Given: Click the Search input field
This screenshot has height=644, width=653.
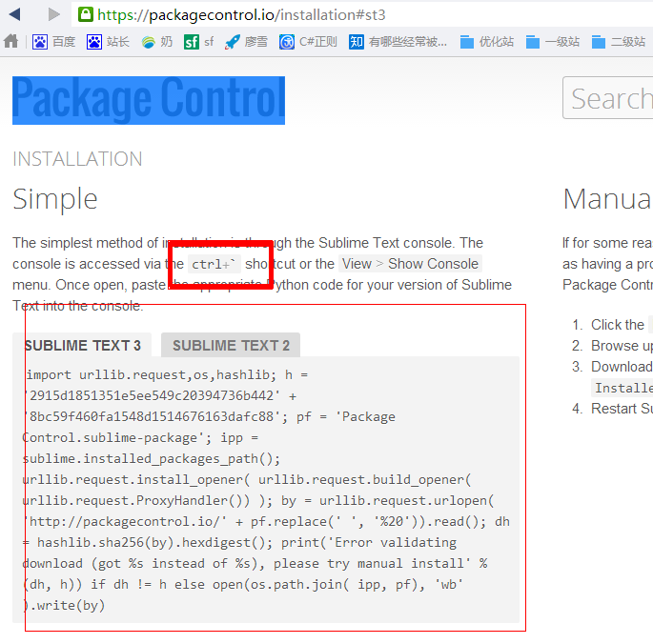Looking at the screenshot, I should tap(608, 98).
